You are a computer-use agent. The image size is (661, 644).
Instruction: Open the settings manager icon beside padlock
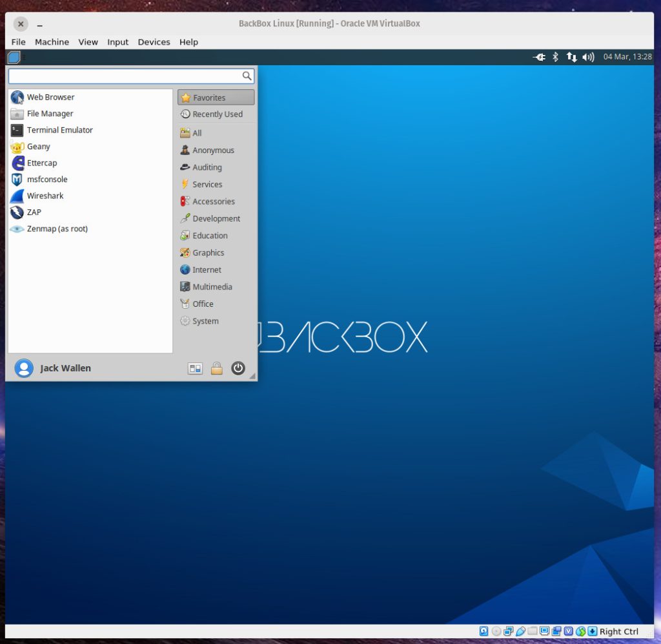195,368
